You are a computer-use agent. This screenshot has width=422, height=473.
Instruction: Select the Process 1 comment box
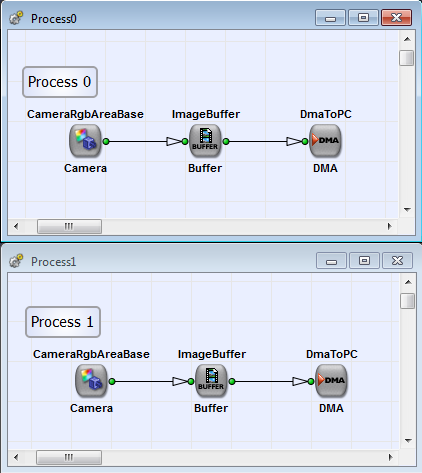click(x=63, y=322)
